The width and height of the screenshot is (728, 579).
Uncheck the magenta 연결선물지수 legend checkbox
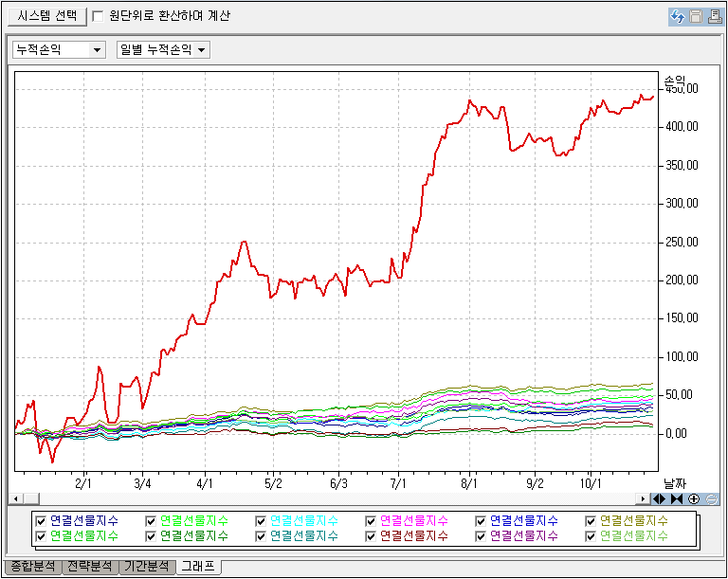pyautogui.click(x=371, y=520)
